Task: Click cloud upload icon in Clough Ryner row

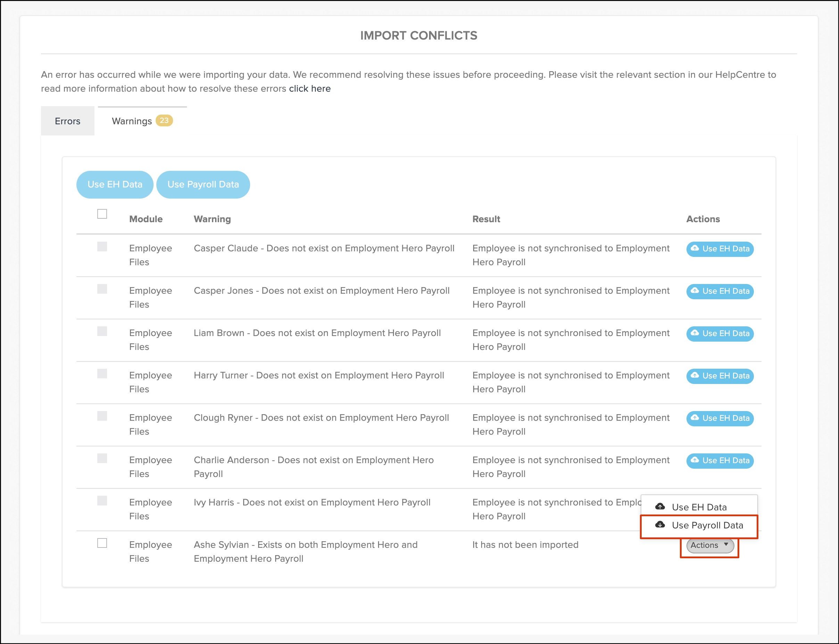Action: click(x=694, y=418)
